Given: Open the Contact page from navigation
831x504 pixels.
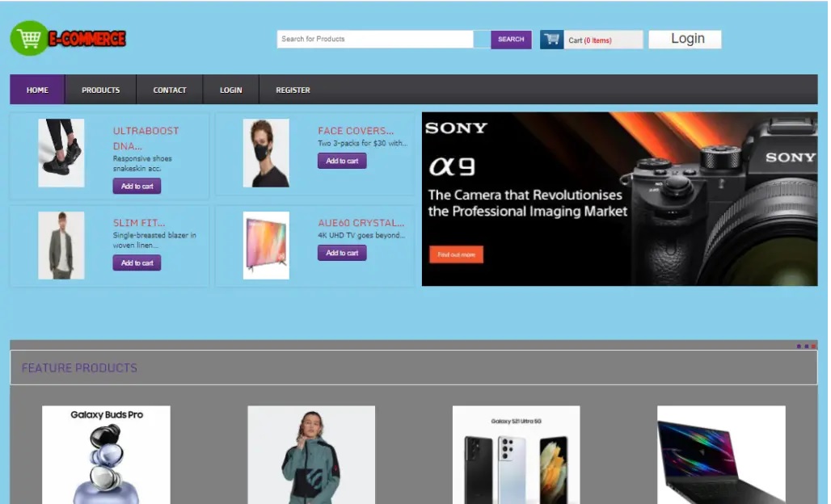Looking at the screenshot, I should pos(170,90).
